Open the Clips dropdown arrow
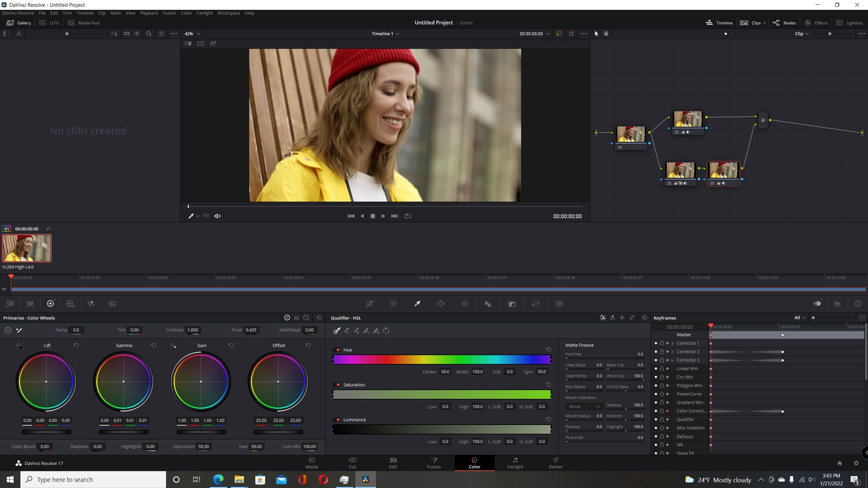The height and width of the screenshot is (488, 868). tap(764, 23)
